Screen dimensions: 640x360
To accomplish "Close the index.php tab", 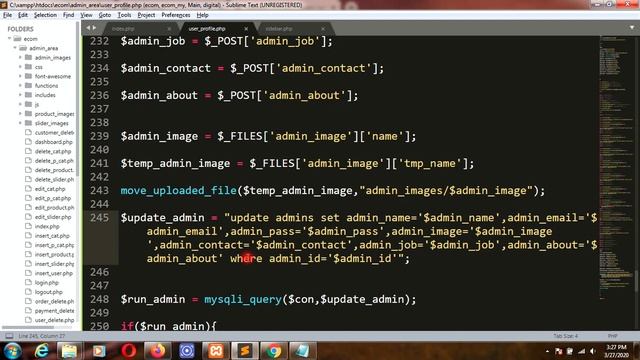I will [169, 29].
